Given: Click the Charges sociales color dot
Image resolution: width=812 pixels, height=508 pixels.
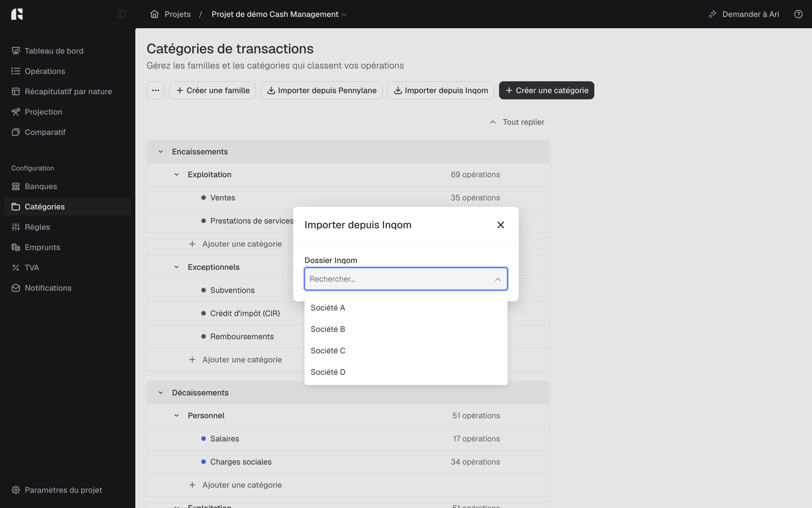Looking at the screenshot, I should [203, 462].
